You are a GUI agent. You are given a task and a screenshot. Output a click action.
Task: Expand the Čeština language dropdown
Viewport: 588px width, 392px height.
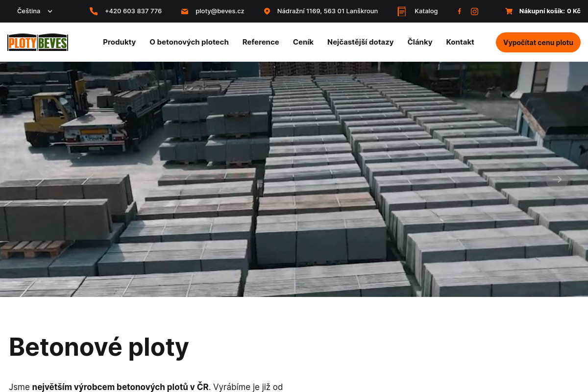(35, 11)
